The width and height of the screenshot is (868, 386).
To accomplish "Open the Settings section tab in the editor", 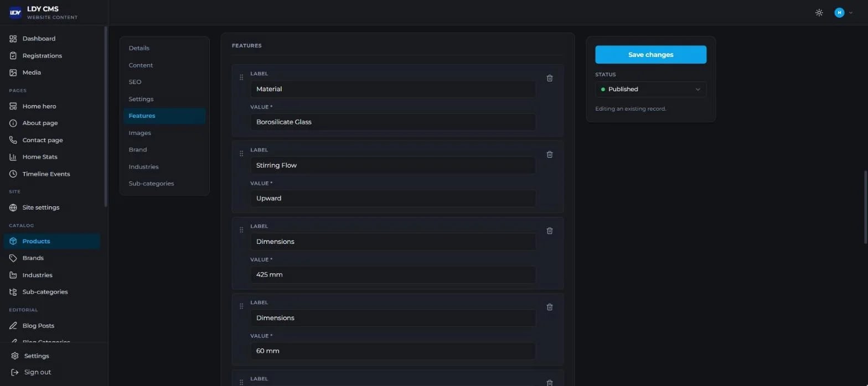I will click(x=164, y=99).
